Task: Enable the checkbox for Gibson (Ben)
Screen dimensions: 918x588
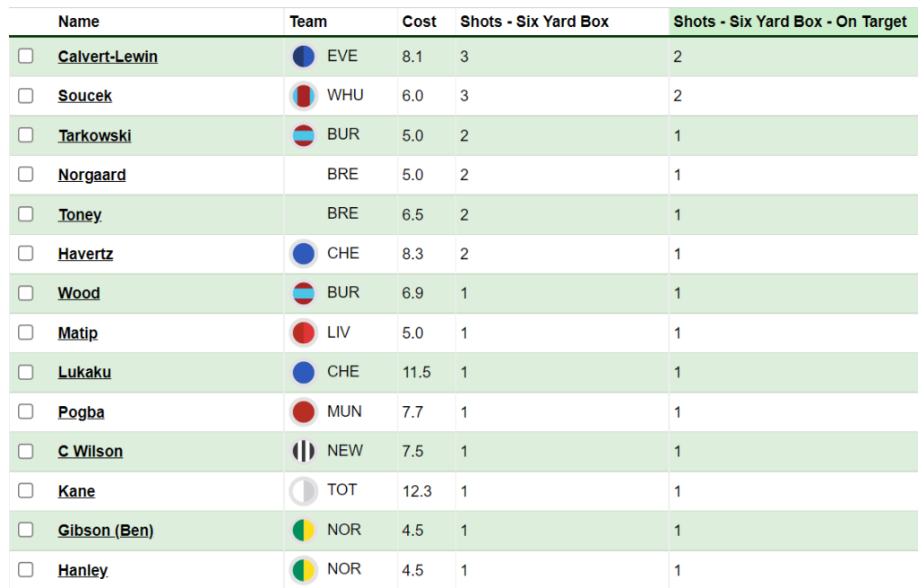Action: pyautogui.click(x=26, y=530)
